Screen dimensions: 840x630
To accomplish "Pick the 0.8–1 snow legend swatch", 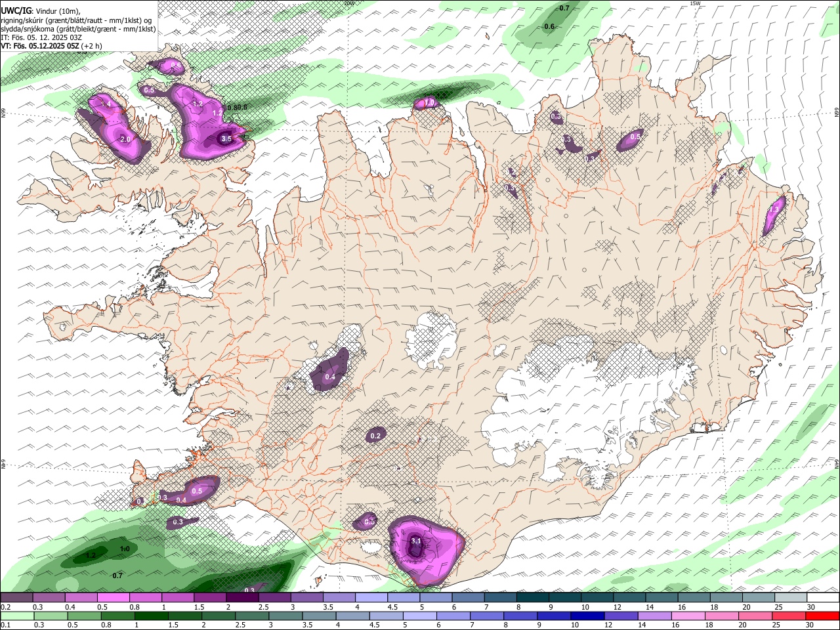I will (x=145, y=597).
